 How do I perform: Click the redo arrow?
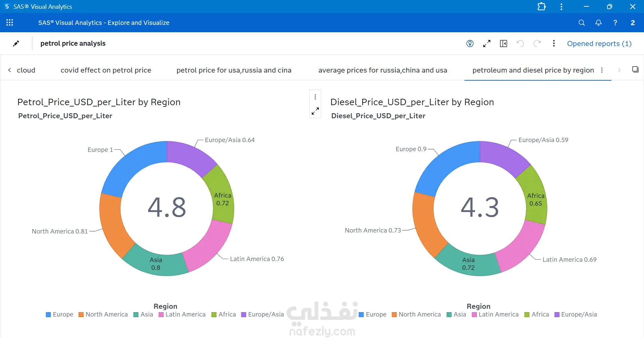pyautogui.click(x=537, y=43)
